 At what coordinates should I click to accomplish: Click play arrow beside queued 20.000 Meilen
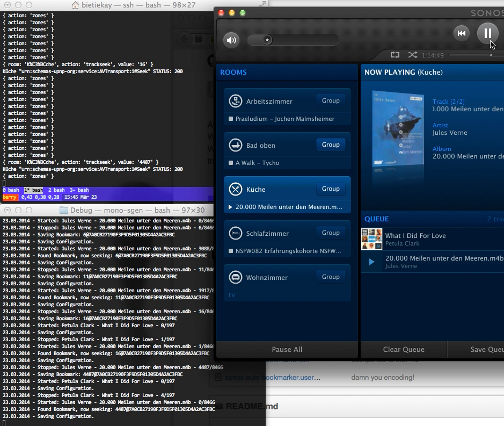coord(371,262)
